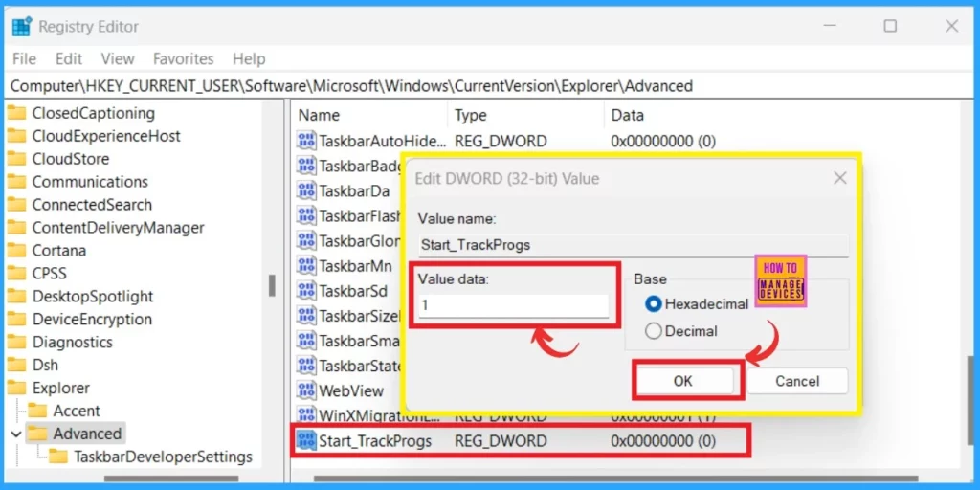This screenshot has width=980, height=490.
Task: Open the File menu
Action: tap(24, 58)
